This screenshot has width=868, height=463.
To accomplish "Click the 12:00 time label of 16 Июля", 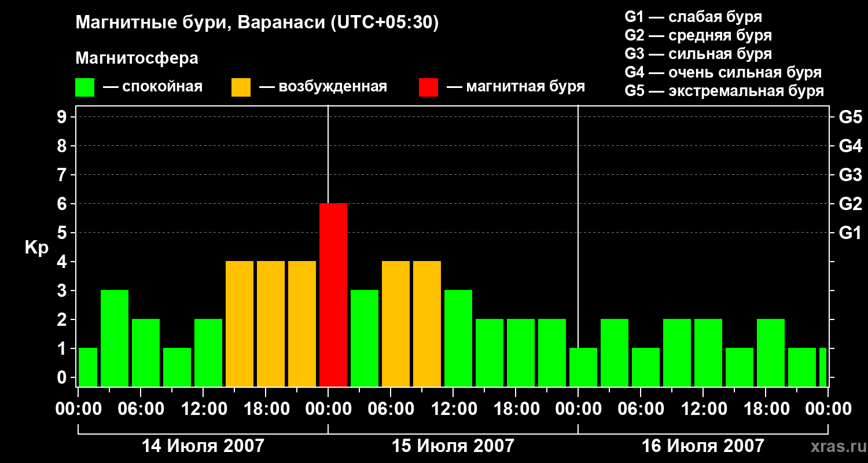I will click(703, 409).
